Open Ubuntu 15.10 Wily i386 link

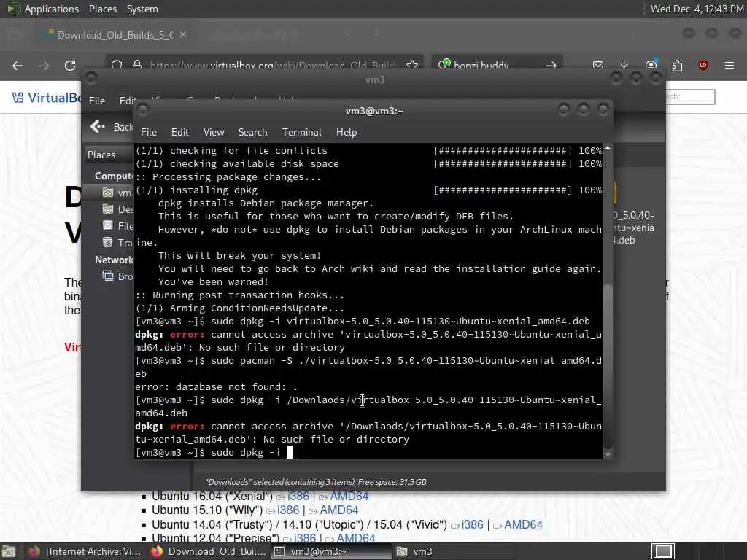tap(287, 510)
